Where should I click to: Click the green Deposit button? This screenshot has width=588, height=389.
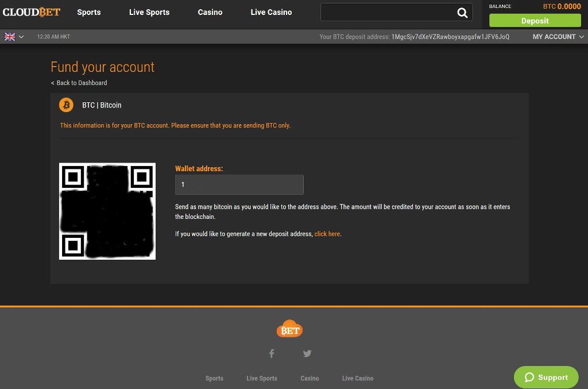(535, 21)
